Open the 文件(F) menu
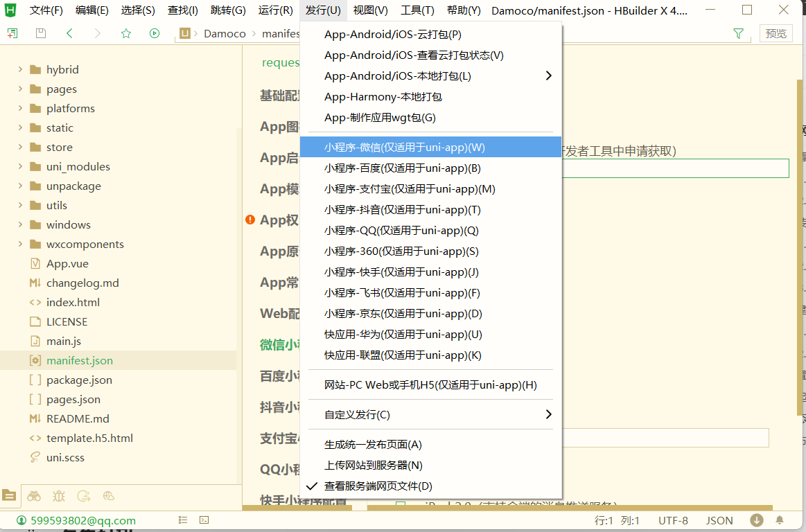 [x=46, y=10]
